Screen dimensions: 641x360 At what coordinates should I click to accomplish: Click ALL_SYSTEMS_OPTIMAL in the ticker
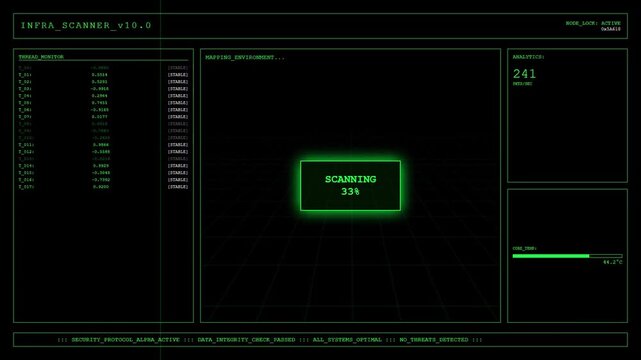[x=347, y=340]
